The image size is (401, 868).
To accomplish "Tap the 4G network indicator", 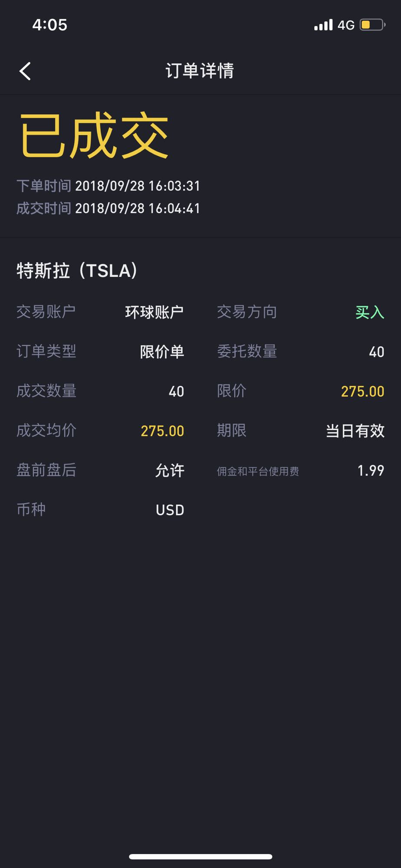I will tap(346, 25).
